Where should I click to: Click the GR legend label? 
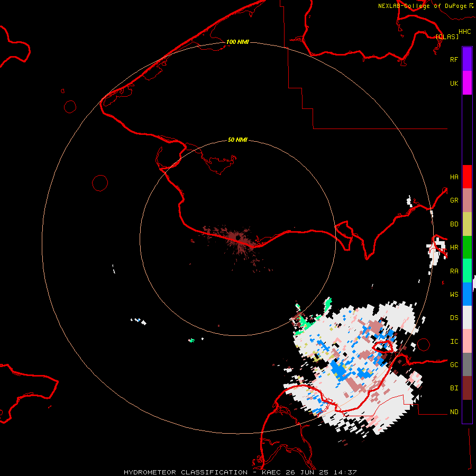[454, 200]
